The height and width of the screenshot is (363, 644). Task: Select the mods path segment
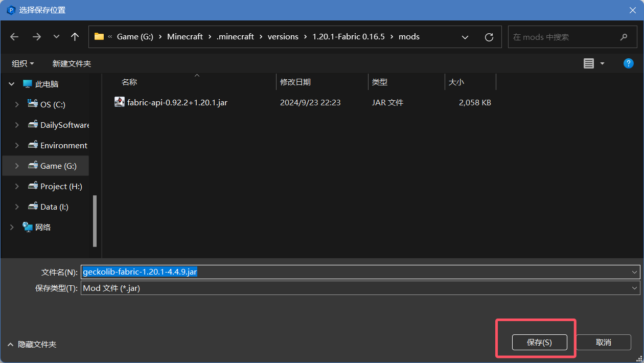pos(409,37)
